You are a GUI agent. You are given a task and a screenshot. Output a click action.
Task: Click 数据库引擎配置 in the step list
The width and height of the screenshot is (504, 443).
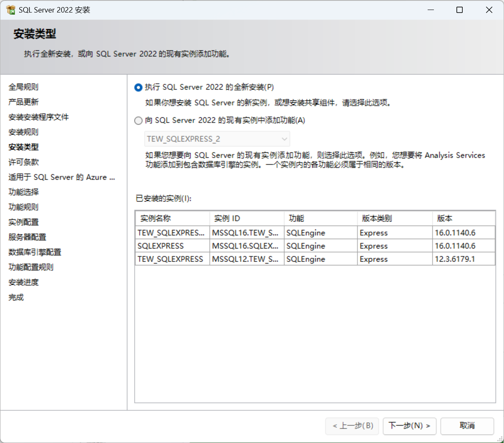tap(35, 252)
